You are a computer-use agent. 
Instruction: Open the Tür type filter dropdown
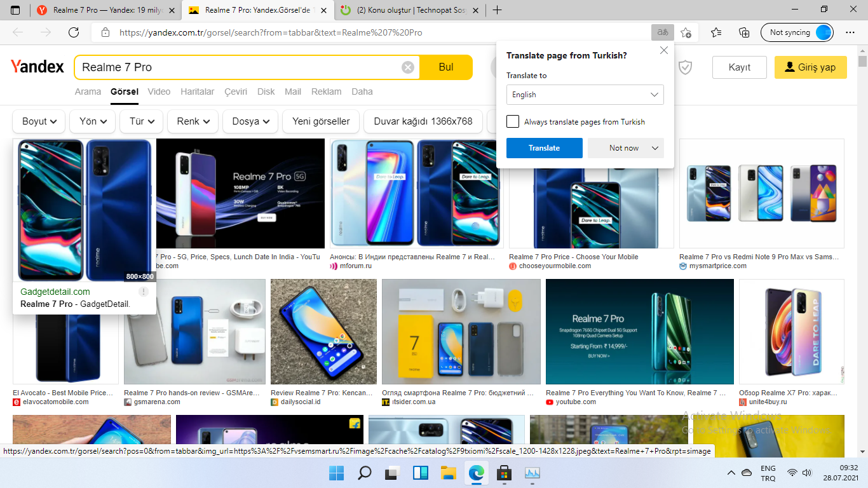coord(141,121)
